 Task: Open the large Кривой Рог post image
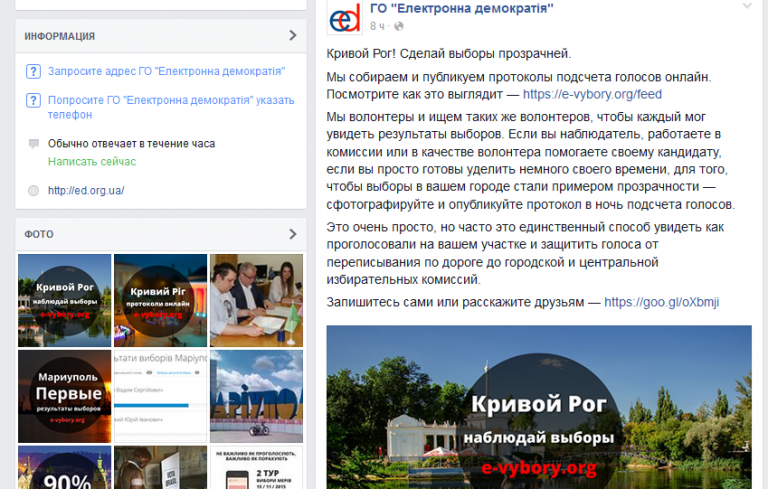[539, 407]
